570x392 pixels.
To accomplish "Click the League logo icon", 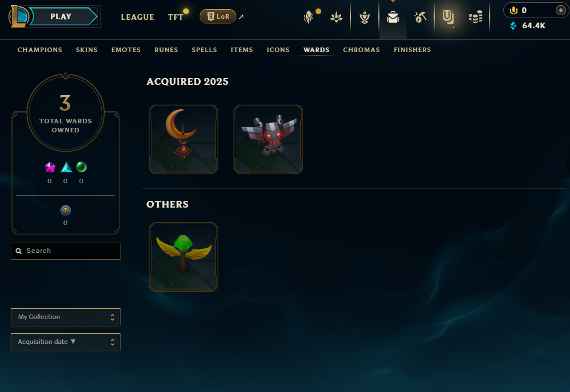I will pyautogui.click(x=19, y=16).
